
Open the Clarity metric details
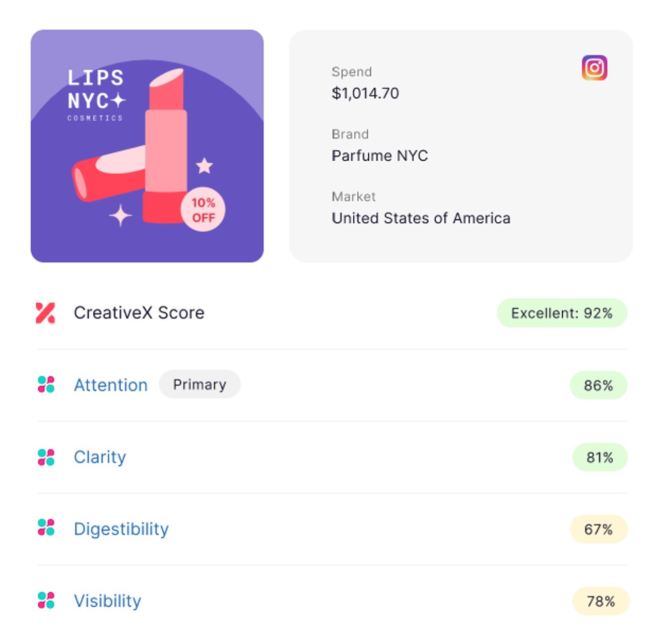(x=100, y=457)
